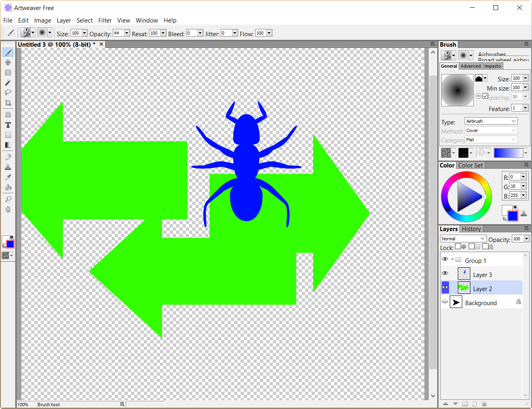532x409 pixels.
Task: Open the Filter menu
Action: (105, 21)
